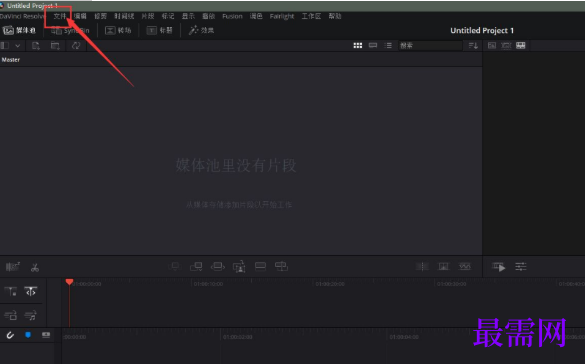Viewport: 585px width, 364px height.
Task: Open the 帮助 (Help) menu
Action: (x=335, y=16)
